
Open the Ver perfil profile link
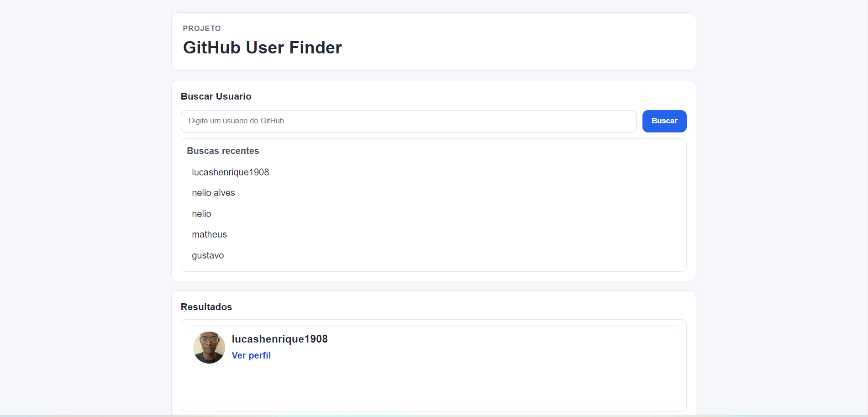[x=251, y=355]
